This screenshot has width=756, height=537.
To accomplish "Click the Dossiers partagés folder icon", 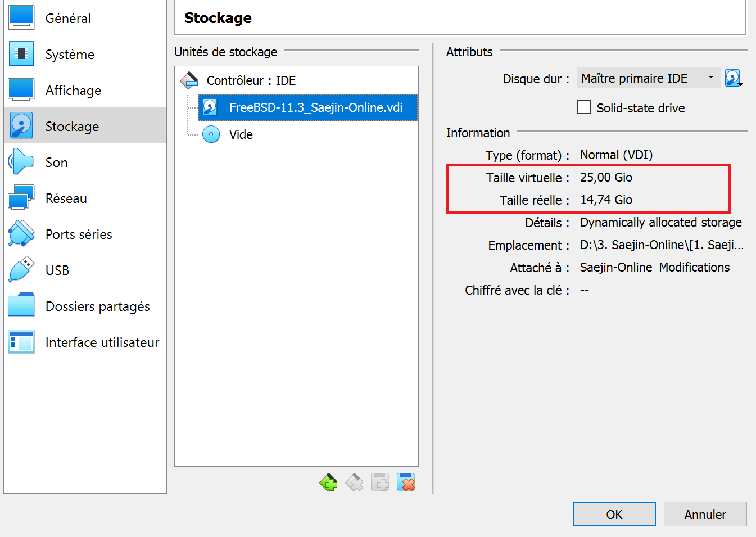I will [x=21, y=305].
